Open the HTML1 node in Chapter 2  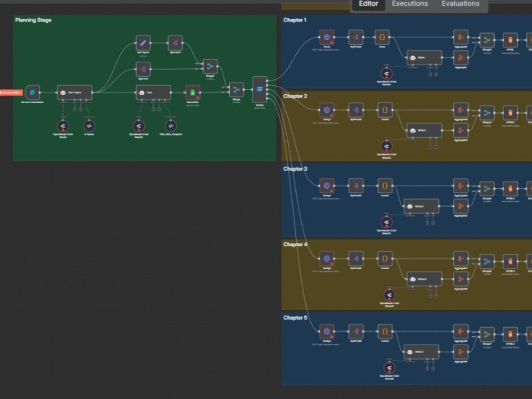tap(510, 113)
